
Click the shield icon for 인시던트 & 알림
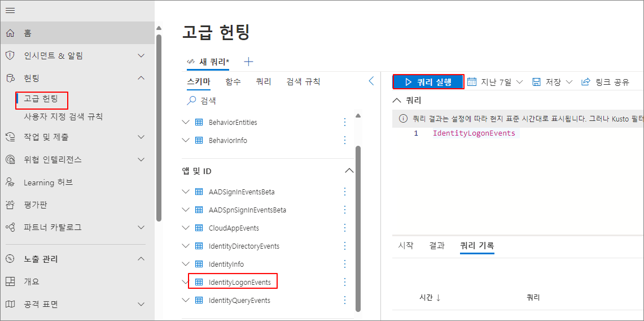[x=11, y=55]
